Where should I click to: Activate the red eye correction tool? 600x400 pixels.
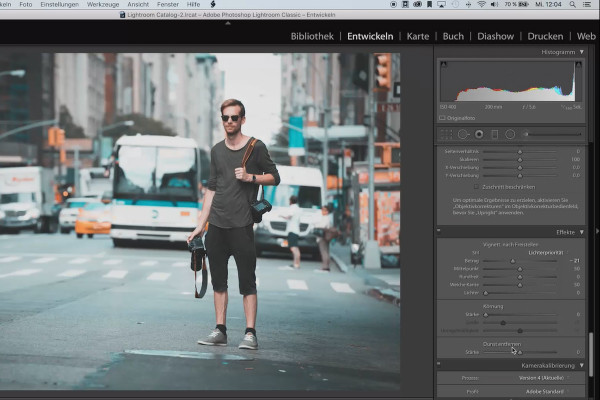coord(479,133)
